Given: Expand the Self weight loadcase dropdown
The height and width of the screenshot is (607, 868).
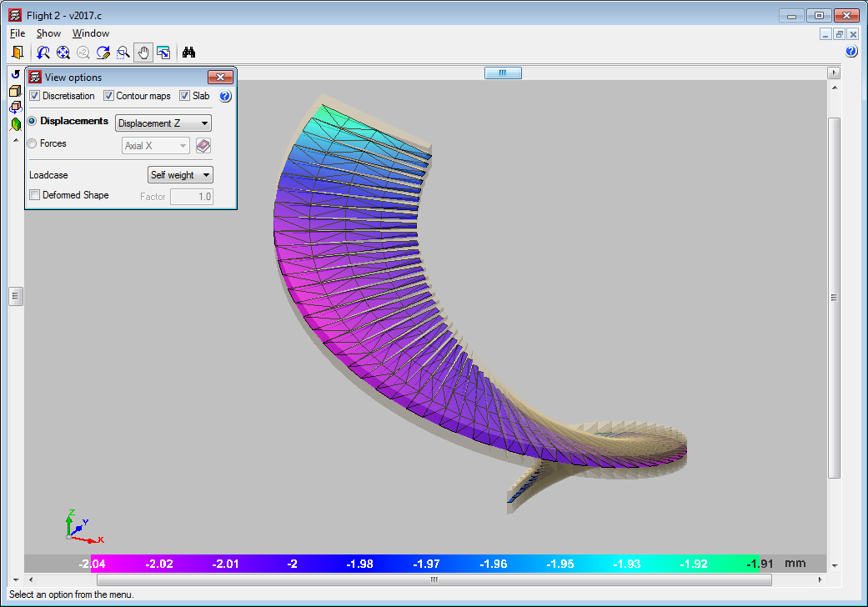Looking at the screenshot, I should click(x=179, y=175).
